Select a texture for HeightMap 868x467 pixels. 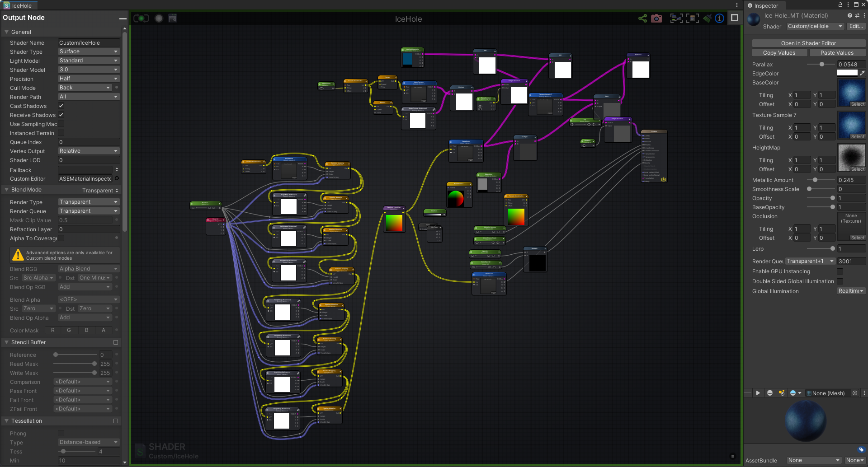[858, 169]
